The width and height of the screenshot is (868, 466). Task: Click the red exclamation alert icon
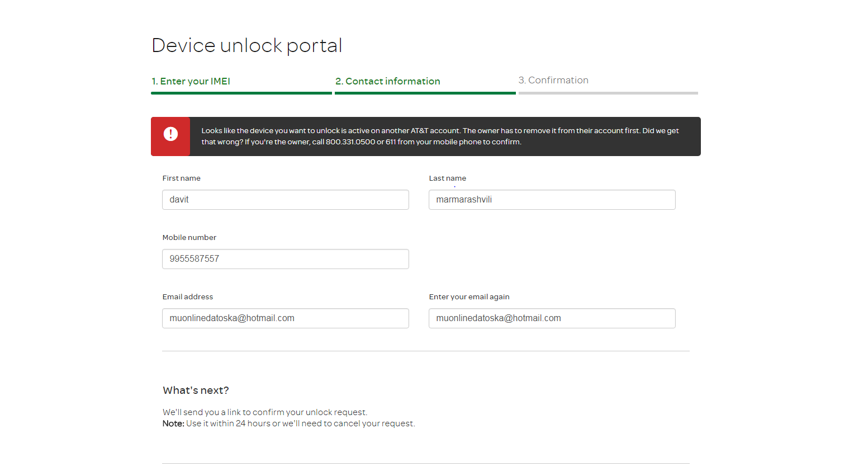[x=170, y=134]
